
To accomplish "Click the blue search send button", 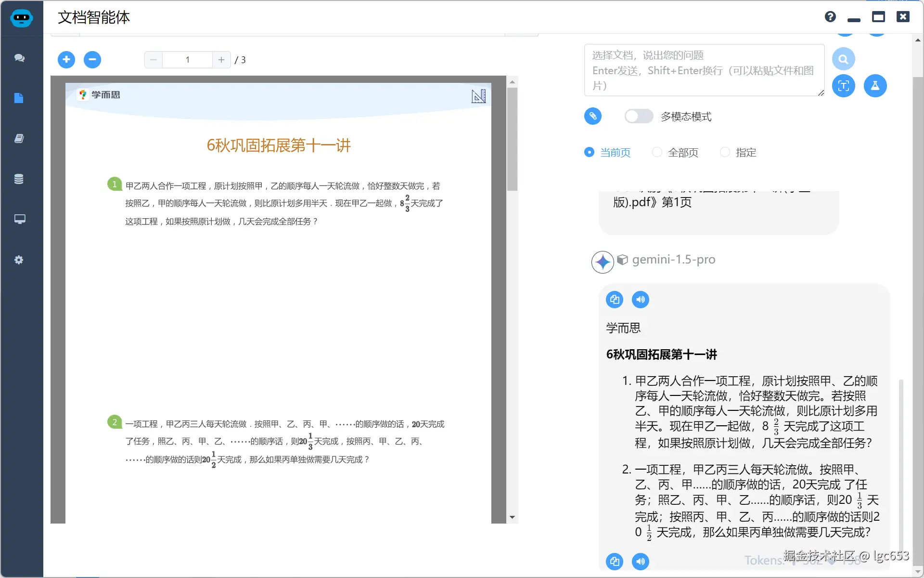I will click(843, 59).
